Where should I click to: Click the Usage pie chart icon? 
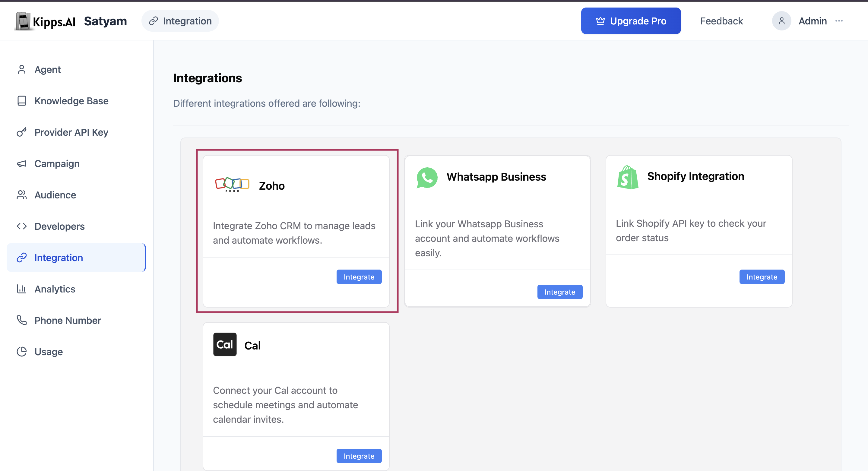[22, 351]
